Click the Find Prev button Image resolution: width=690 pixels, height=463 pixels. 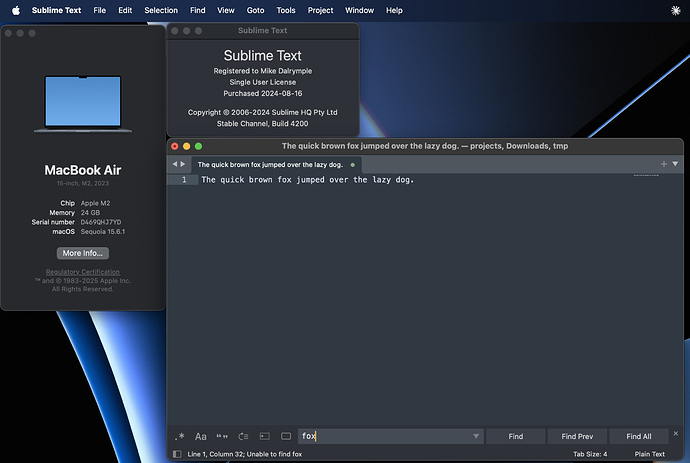coord(577,436)
